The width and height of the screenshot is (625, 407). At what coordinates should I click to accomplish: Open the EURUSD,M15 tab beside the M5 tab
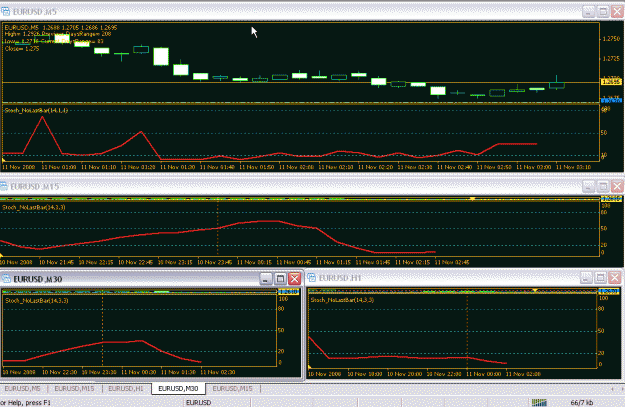pyautogui.click(x=75, y=388)
